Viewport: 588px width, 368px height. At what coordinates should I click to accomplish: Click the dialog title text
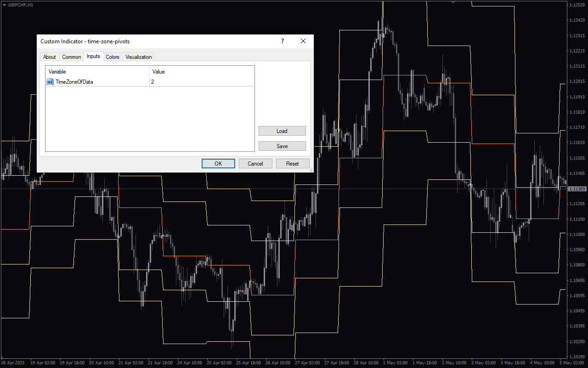click(85, 41)
